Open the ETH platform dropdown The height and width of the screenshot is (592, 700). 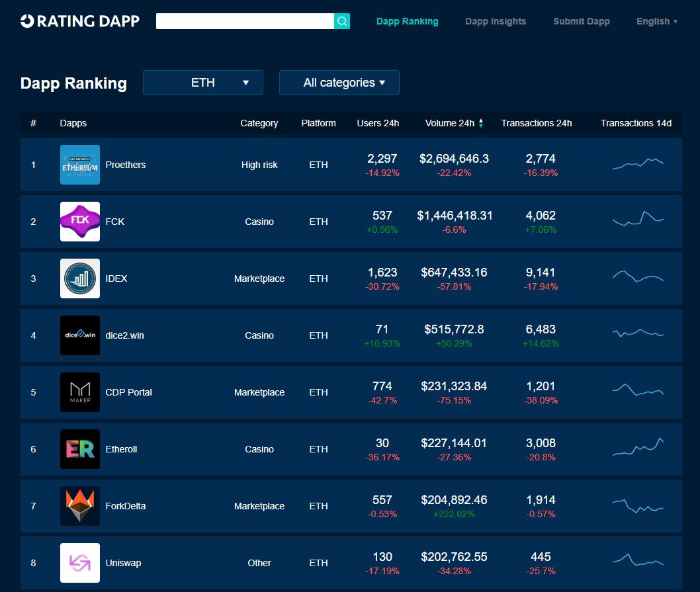tap(203, 83)
